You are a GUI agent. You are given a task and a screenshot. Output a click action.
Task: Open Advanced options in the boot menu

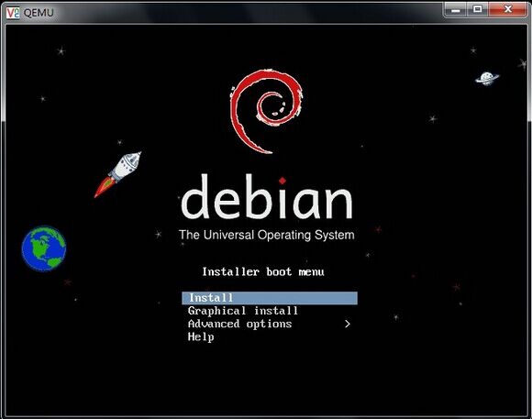(239, 324)
